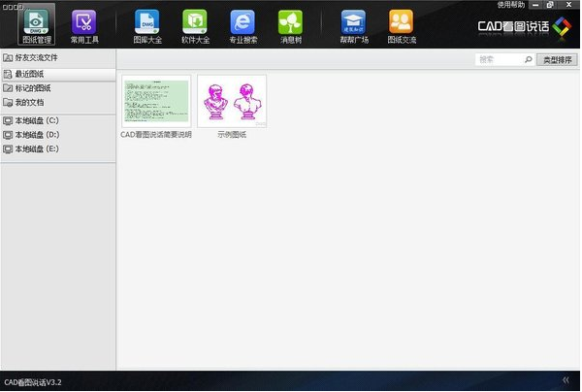Open 消息树 message tree icon
This screenshot has height=392, width=582.
point(291,26)
